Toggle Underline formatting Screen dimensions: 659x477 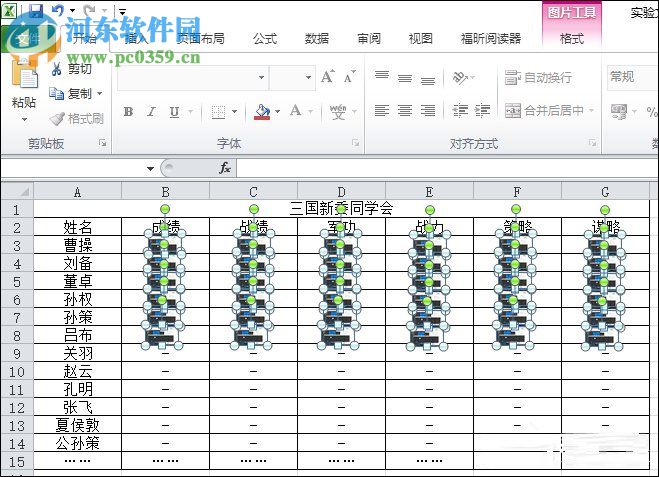[174, 112]
